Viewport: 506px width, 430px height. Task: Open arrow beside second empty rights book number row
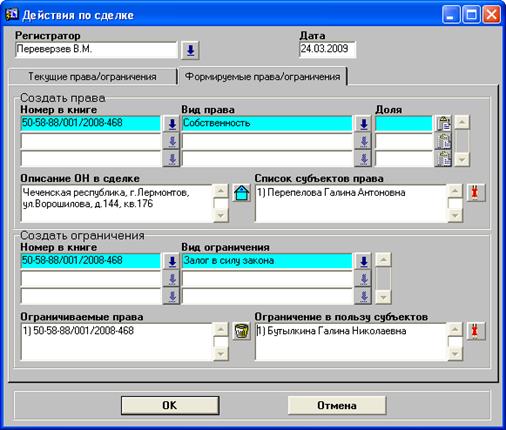pos(172,141)
